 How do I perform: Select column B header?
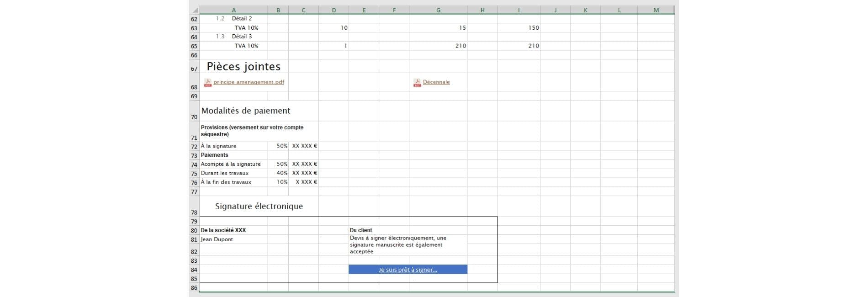pyautogui.click(x=278, y=10)
